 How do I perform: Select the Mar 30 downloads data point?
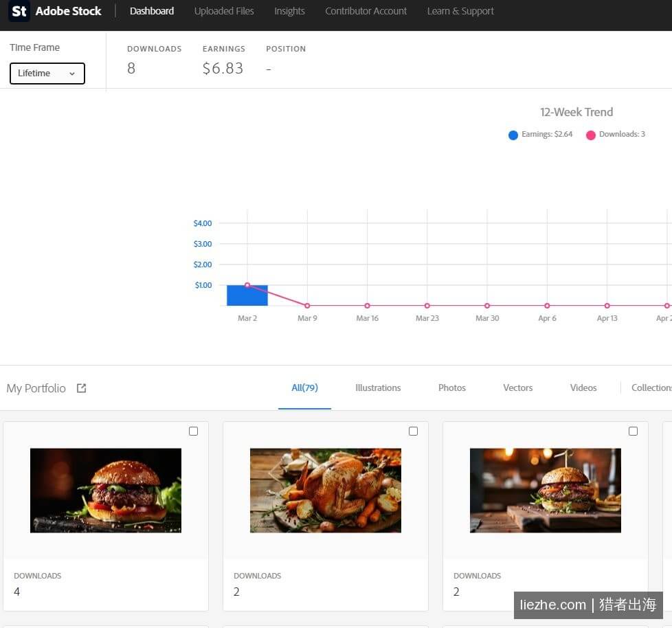(x=487, y=306)
